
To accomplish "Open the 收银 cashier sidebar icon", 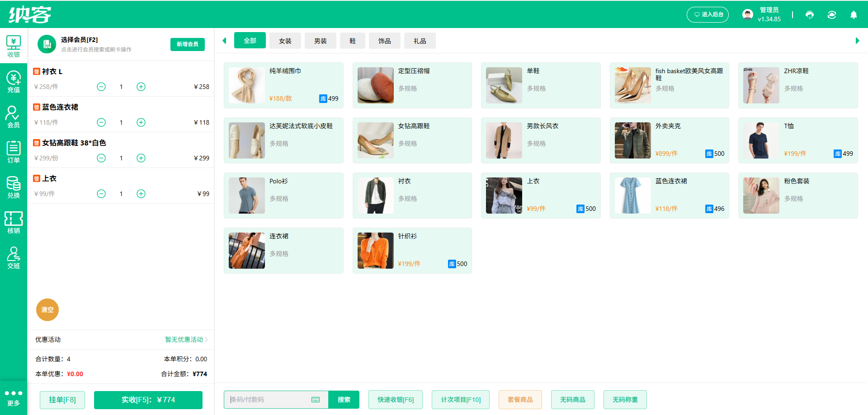I will (x=14, y=47).
